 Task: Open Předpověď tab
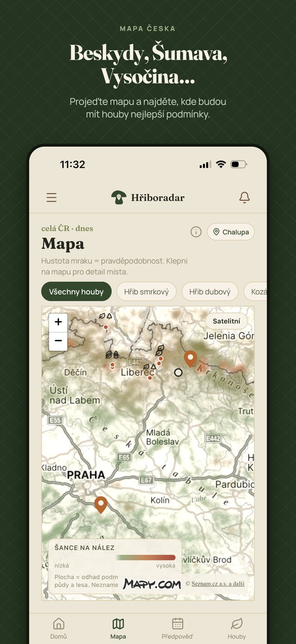178,628
